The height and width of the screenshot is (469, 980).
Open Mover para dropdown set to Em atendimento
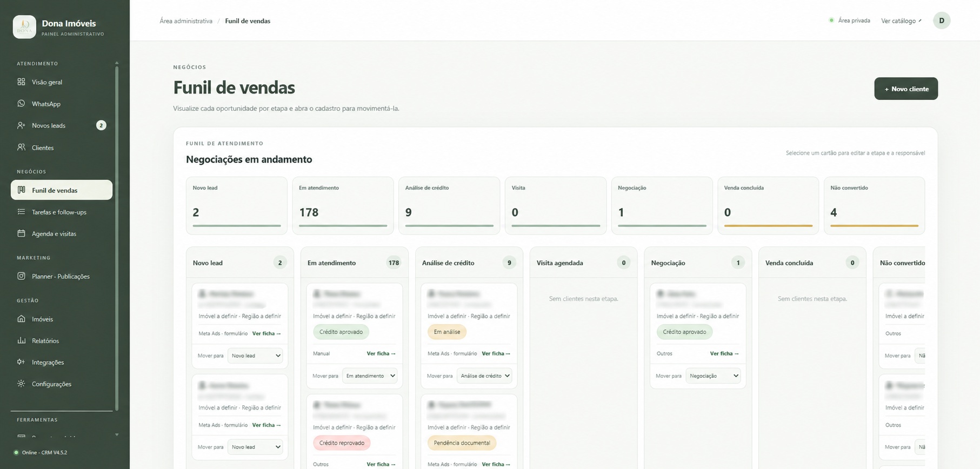(x=370, y=376)
